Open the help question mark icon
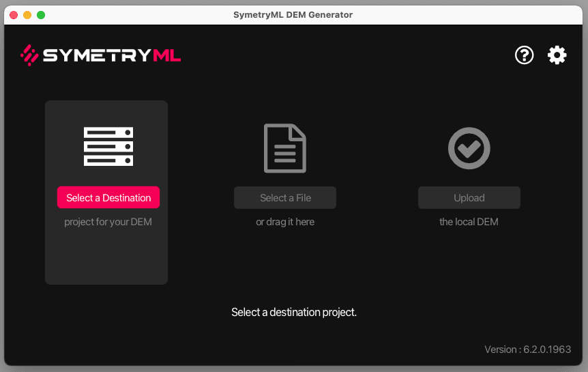This screenshot has width=588, height=372. [x=524, y=55]
